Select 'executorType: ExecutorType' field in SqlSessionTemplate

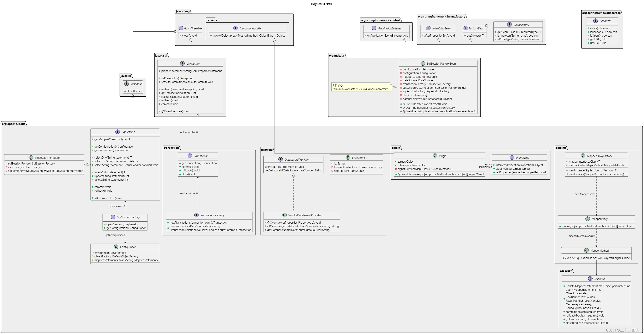(25, 167)
